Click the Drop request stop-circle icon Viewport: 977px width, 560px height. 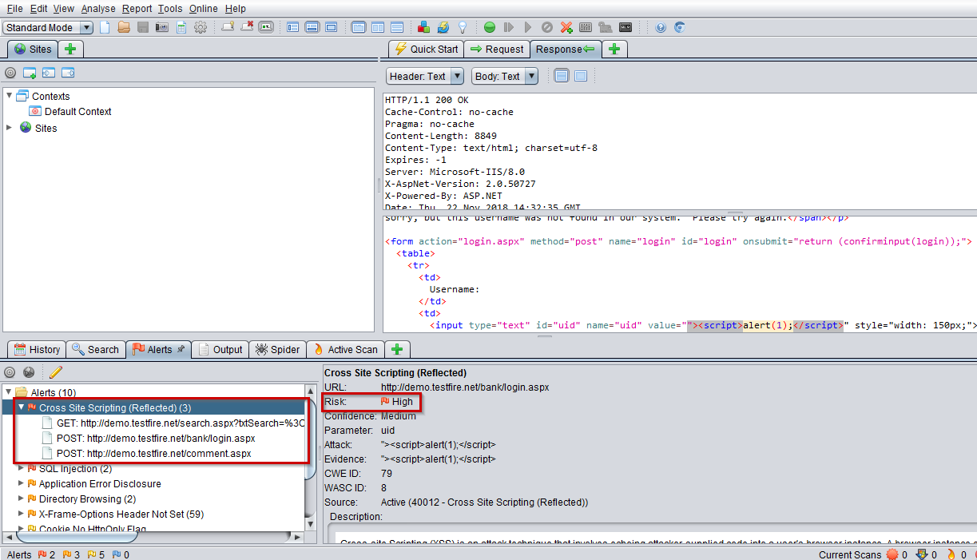(x=546, y=27)
